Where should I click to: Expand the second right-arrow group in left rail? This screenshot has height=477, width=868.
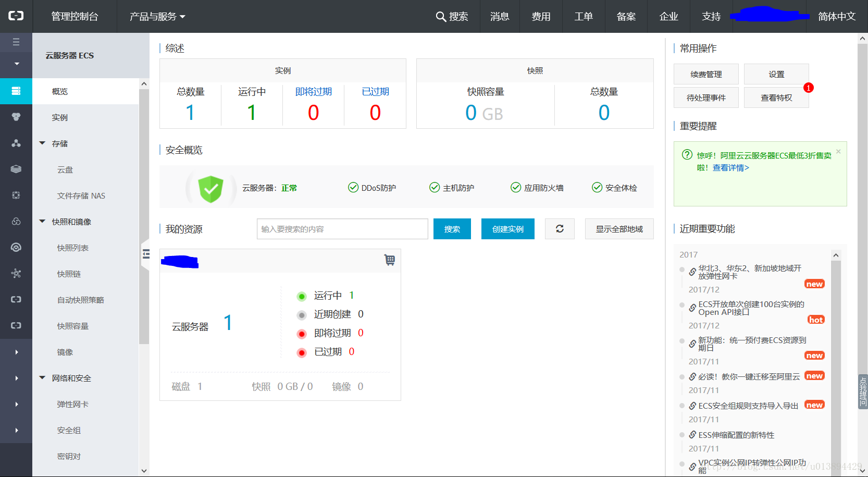(x=17, y=378)
